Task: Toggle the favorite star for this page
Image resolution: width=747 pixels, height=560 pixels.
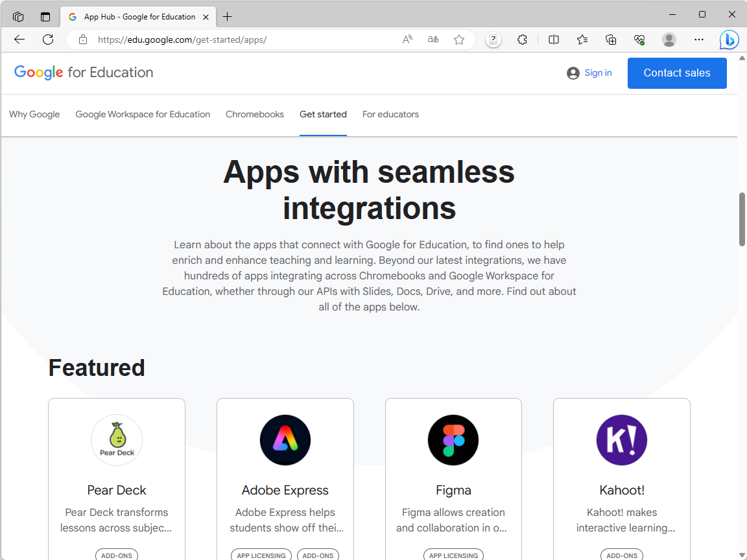Action: 458,40
